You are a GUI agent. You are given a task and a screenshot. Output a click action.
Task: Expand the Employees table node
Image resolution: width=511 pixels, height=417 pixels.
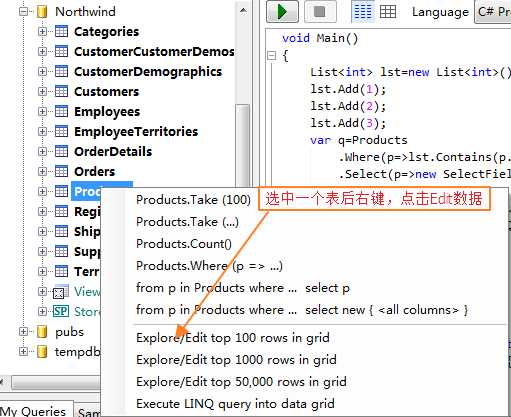click(x=42, y=112)
